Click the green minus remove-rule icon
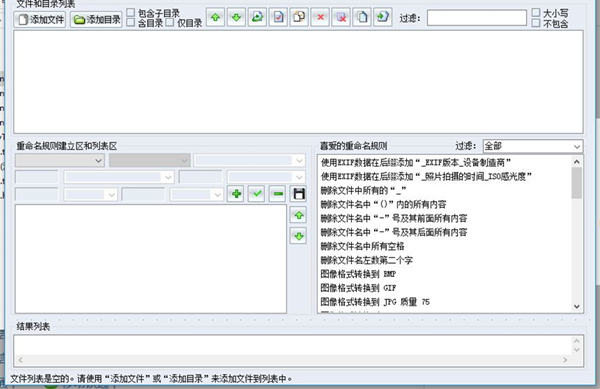 pyautogui.click(x=278, y=194)
